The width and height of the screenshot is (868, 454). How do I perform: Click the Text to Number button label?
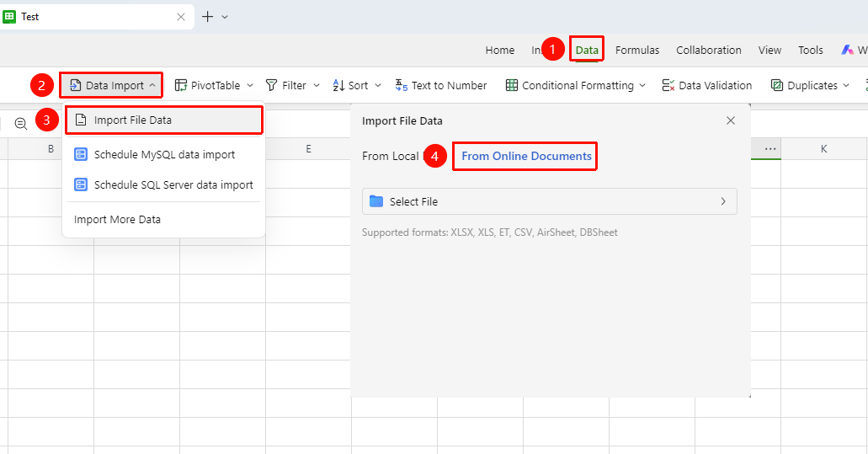point(449,85)
